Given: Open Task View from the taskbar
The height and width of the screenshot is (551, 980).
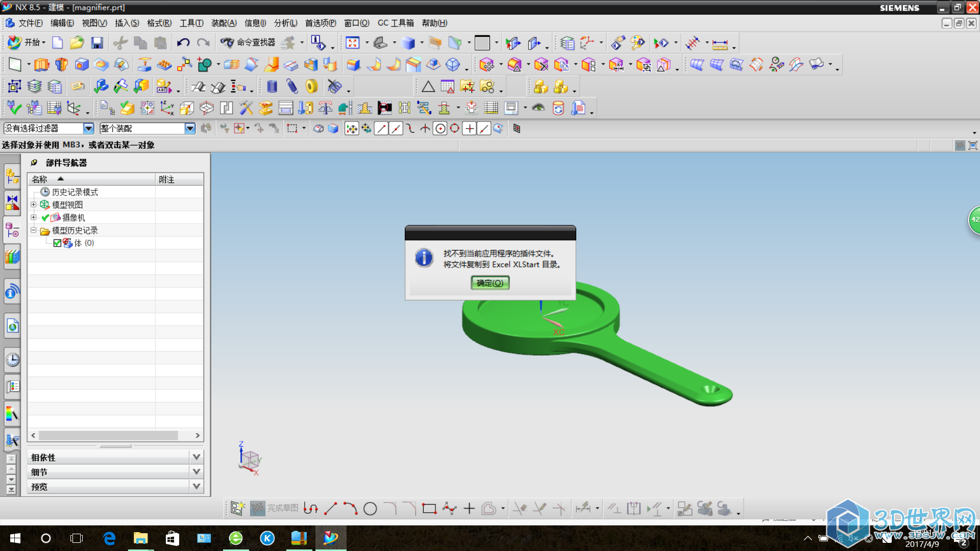Looking at the screenshot, I should tap(77, 538).
